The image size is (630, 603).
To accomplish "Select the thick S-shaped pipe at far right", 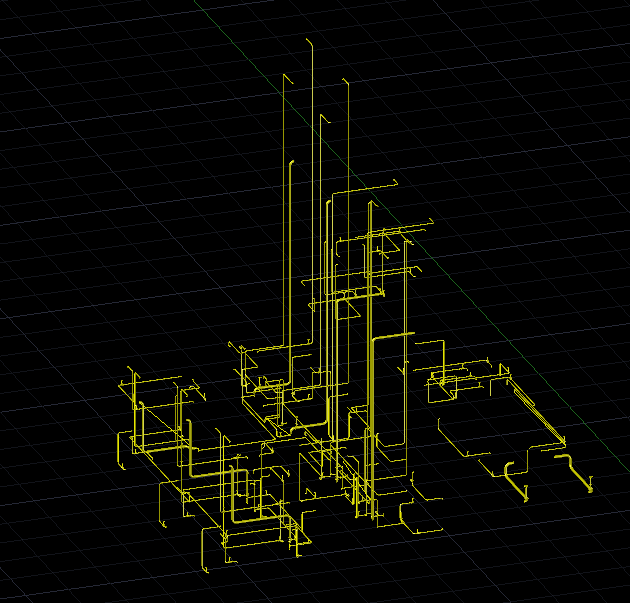I will pos(575,473).
